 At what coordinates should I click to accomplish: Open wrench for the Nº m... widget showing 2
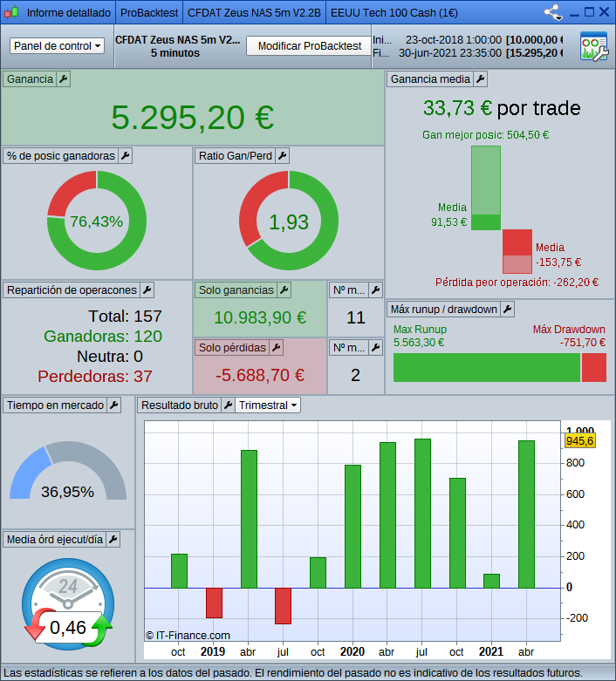coord(375,347)
